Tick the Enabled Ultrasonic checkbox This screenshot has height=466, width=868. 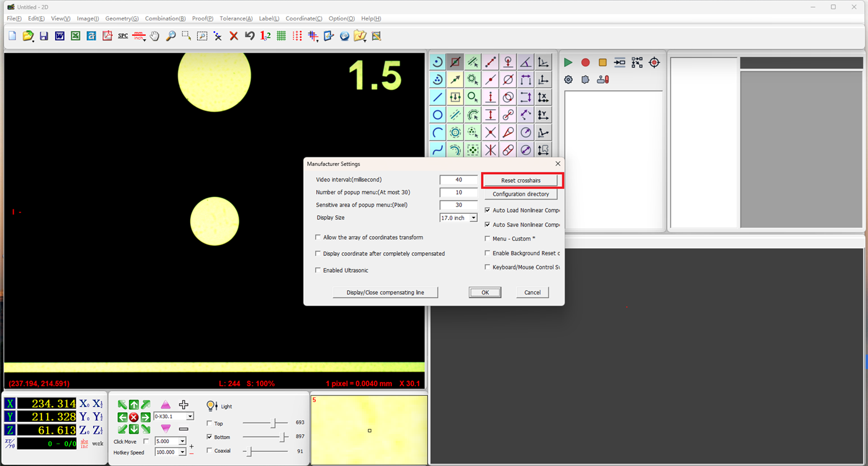(318, 270)
